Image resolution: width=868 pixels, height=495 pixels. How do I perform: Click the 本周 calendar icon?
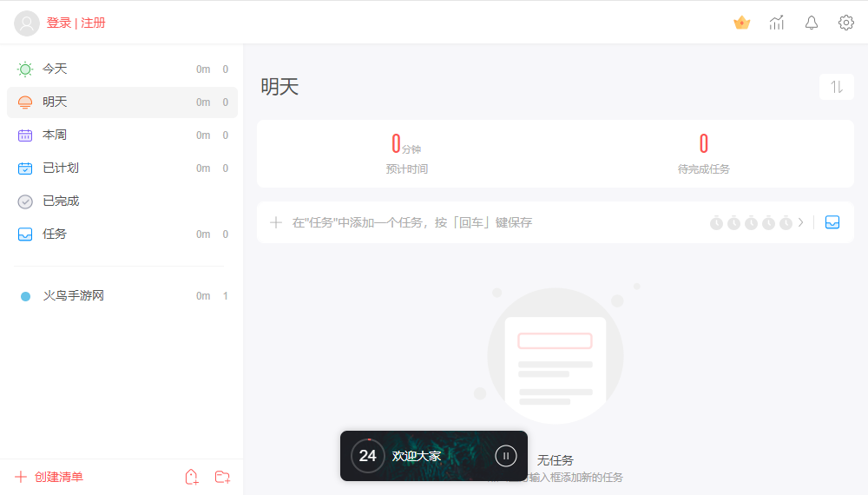click(25, 135)
